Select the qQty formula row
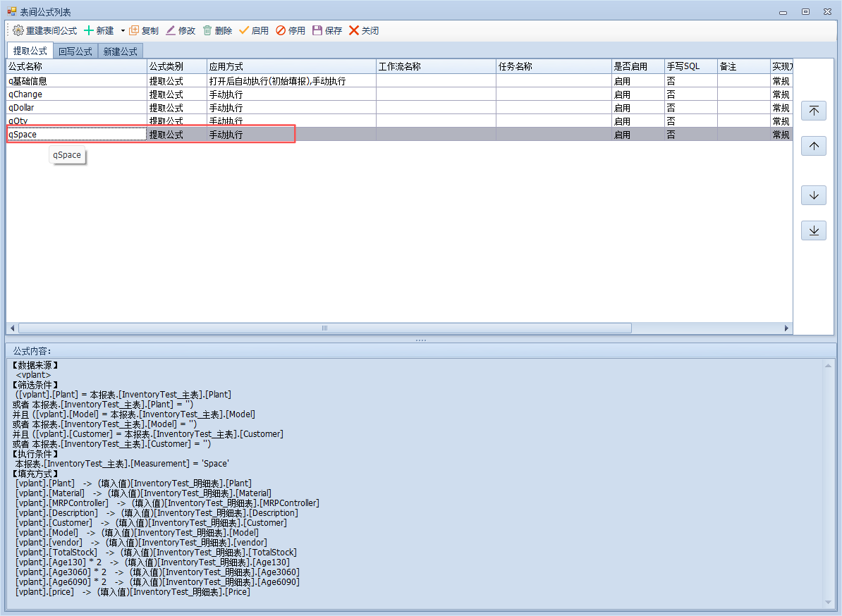Image resolution: width=842 pixels, height=616 pixels. tap(398, 121)
